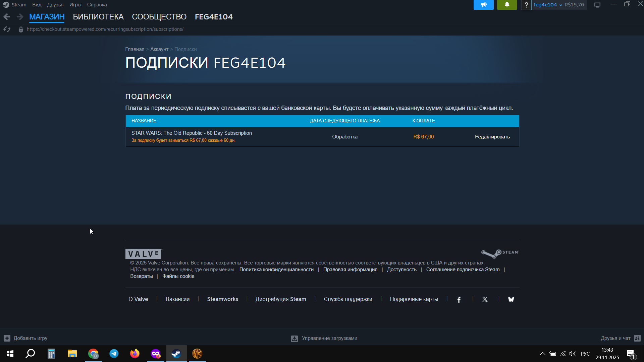Reload the page with refresh icon
Viewport: 644px width, 362px height.
point(7,29)
